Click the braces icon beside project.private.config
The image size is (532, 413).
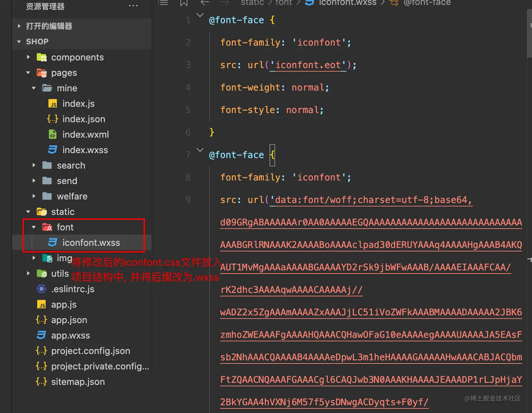coord(41,366)
